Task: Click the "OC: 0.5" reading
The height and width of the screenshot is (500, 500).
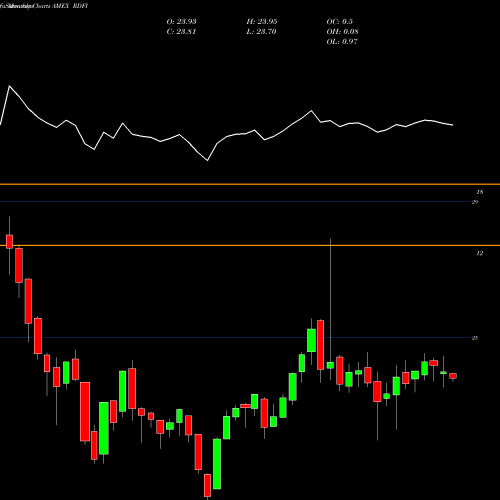Action: [339, 22]
